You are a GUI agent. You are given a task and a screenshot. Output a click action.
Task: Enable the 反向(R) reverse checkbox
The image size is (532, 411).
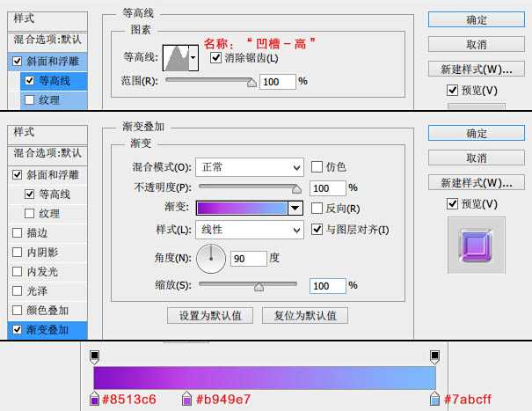[x=317, y=209]
